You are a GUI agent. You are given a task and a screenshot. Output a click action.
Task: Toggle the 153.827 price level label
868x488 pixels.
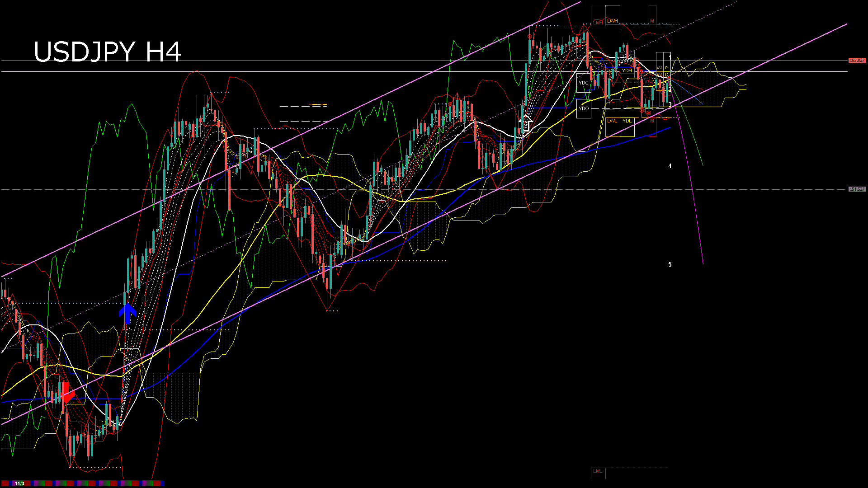pos(857,59)
